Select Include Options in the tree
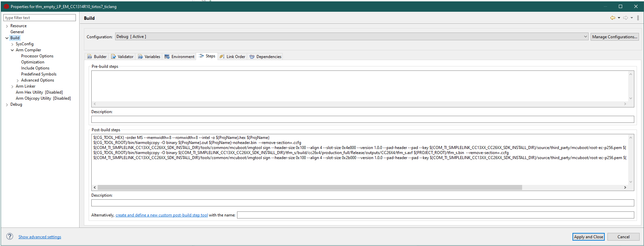The image size is (644, 246). point(35,68)
